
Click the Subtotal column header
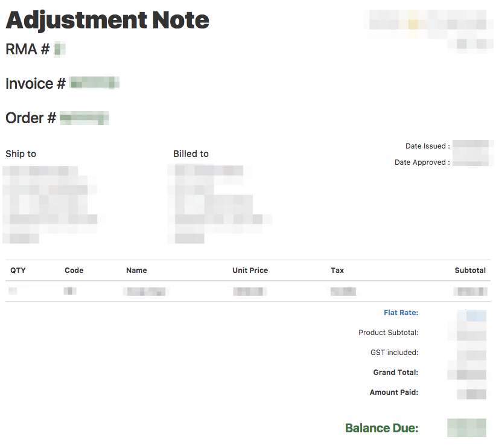pyautogui.click(x=470, y=270)
